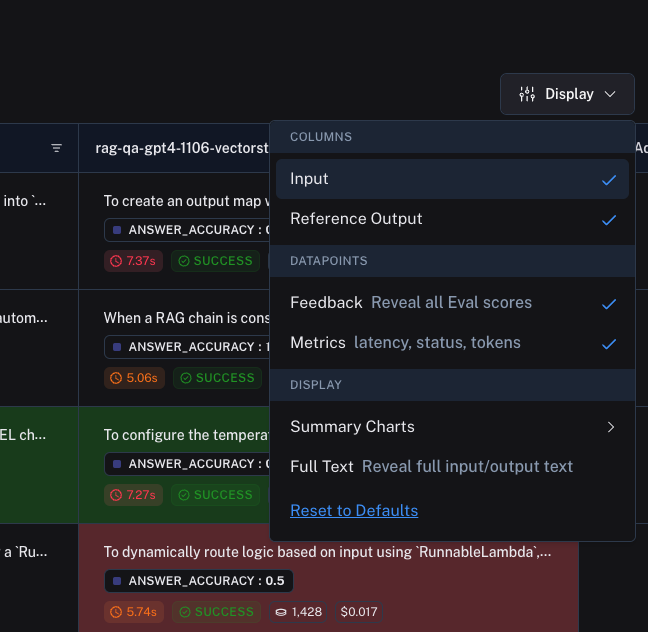648x632 pixels.
Task: Click the token count 1,428 badge
Action: point(297,612)
